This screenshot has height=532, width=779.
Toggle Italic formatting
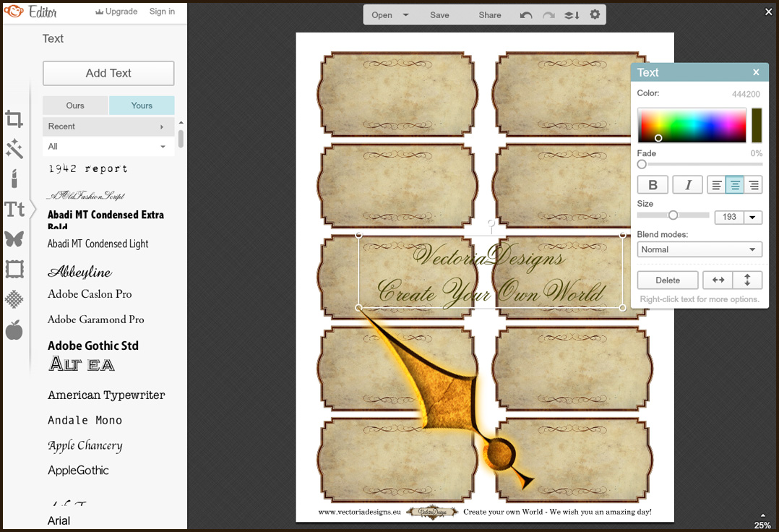pyautogui.click(x=688, y=185)
